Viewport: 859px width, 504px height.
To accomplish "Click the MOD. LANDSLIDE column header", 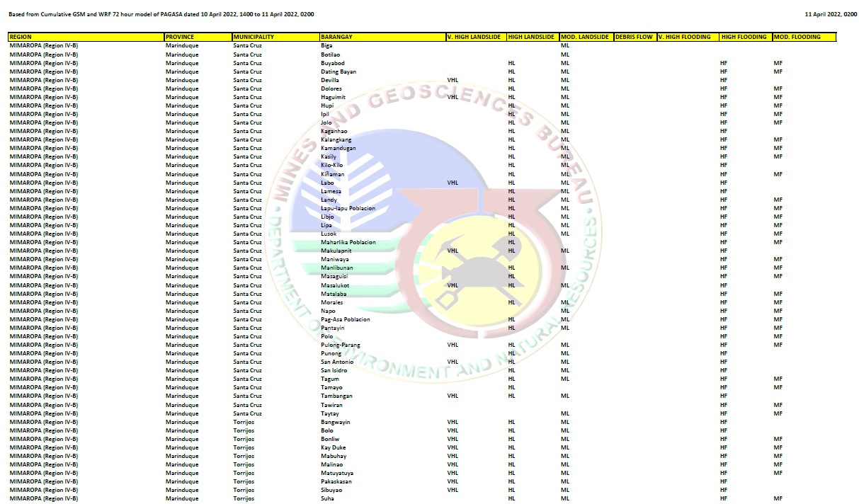I will point(586,37).
